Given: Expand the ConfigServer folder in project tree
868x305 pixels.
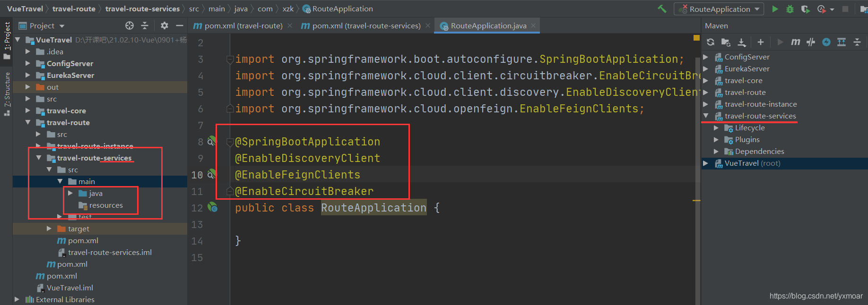Looking at the screenshot, I should (28, 63).
